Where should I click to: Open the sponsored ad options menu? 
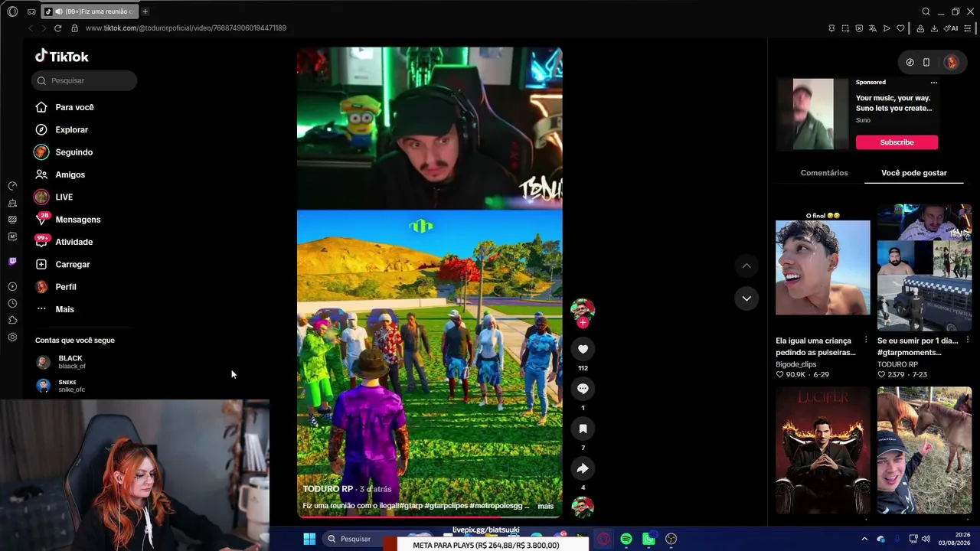(x=933, y=83)
